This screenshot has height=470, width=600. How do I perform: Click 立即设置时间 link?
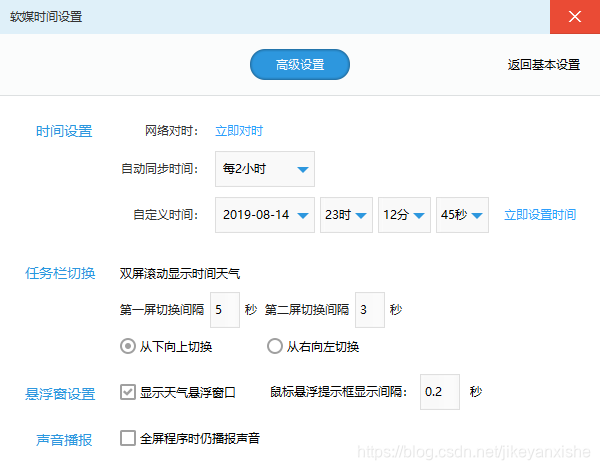click(x=540, y=215)
